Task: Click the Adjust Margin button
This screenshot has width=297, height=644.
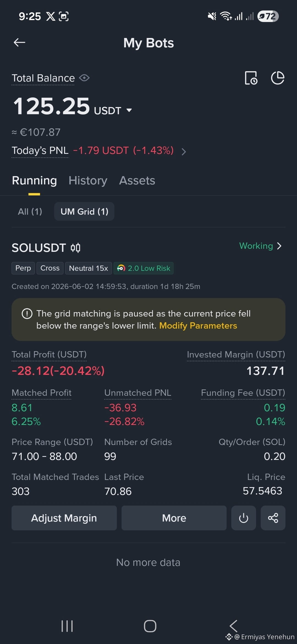Action: pyautogui.click(x=64, y=518)
